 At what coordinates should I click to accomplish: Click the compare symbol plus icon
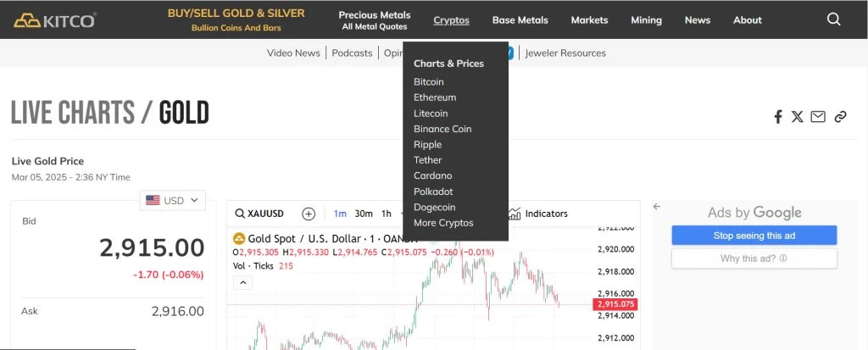point(309,214)
